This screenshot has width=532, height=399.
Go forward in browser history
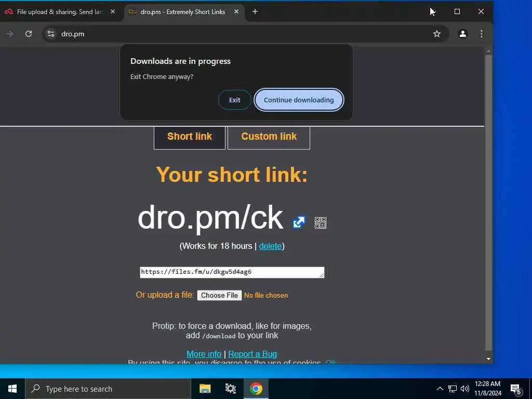10,34
